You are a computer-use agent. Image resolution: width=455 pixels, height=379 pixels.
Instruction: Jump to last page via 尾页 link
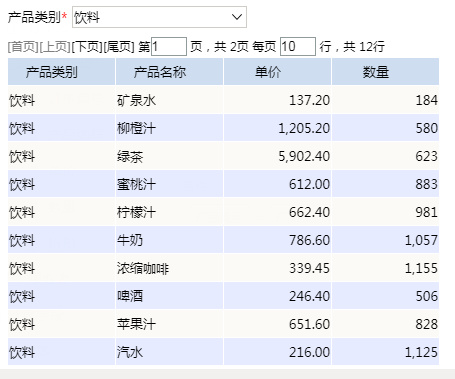pos(119,47)
